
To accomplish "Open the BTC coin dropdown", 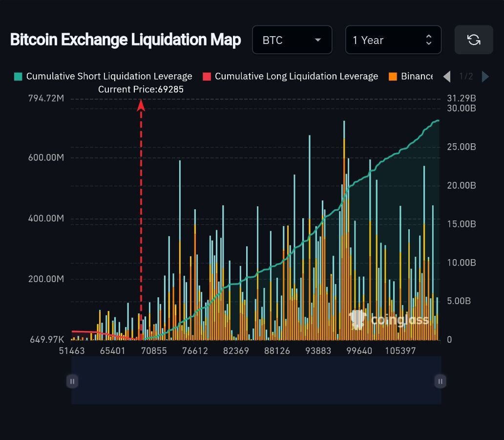I will point(292,40).
